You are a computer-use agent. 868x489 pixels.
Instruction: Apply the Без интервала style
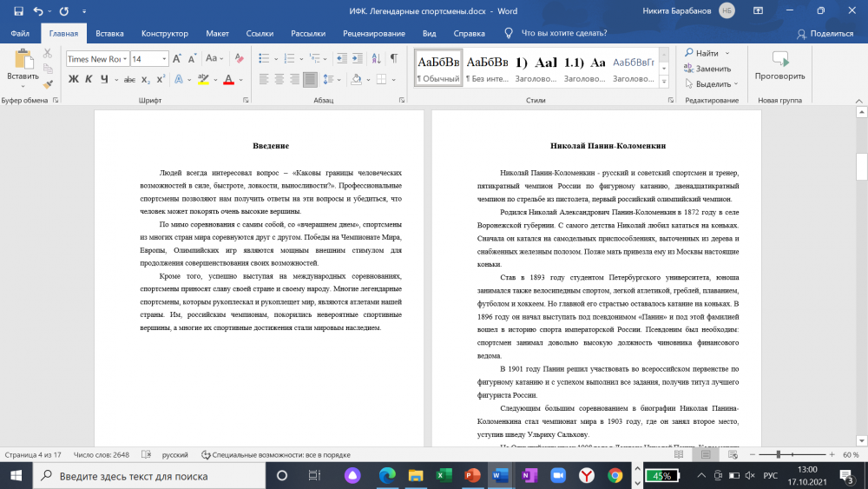coord(487,68)
